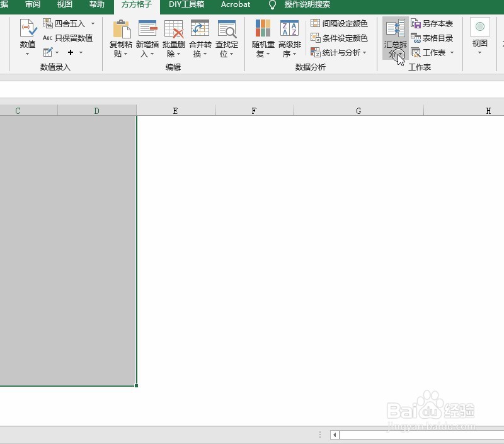Click 条件设定颜色
This screenshot has width=504, height=444.
(x=339, y=38)
